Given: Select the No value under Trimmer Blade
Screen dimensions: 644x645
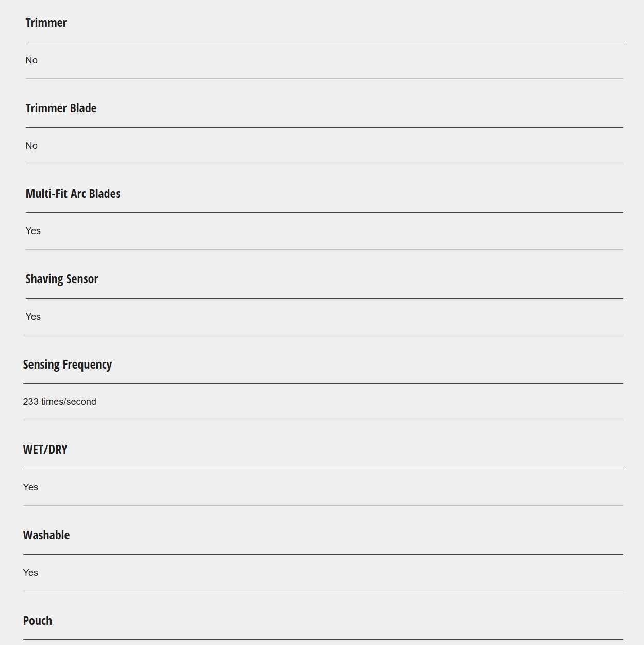Looking at the screenshot, I should 31,146.
